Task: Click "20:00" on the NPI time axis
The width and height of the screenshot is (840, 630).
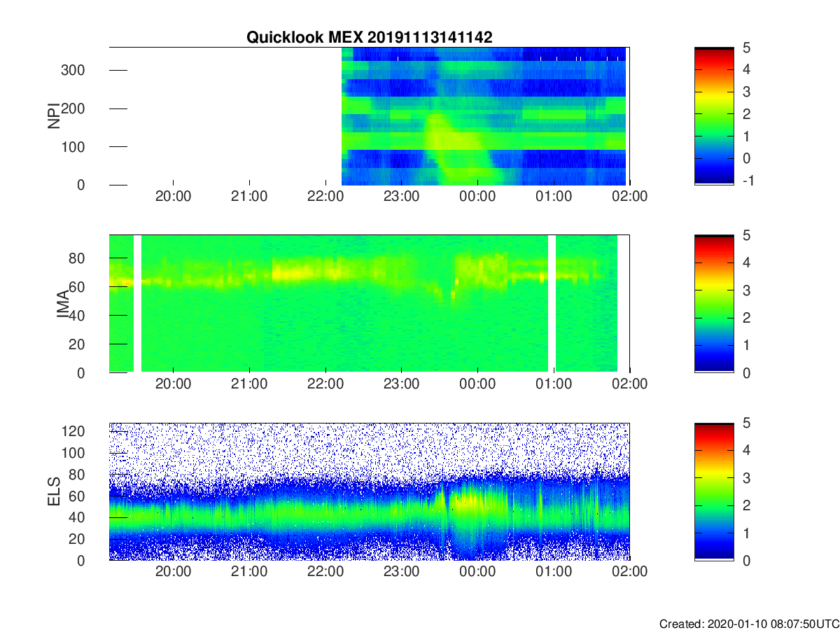Action: [x=173, y=197]
